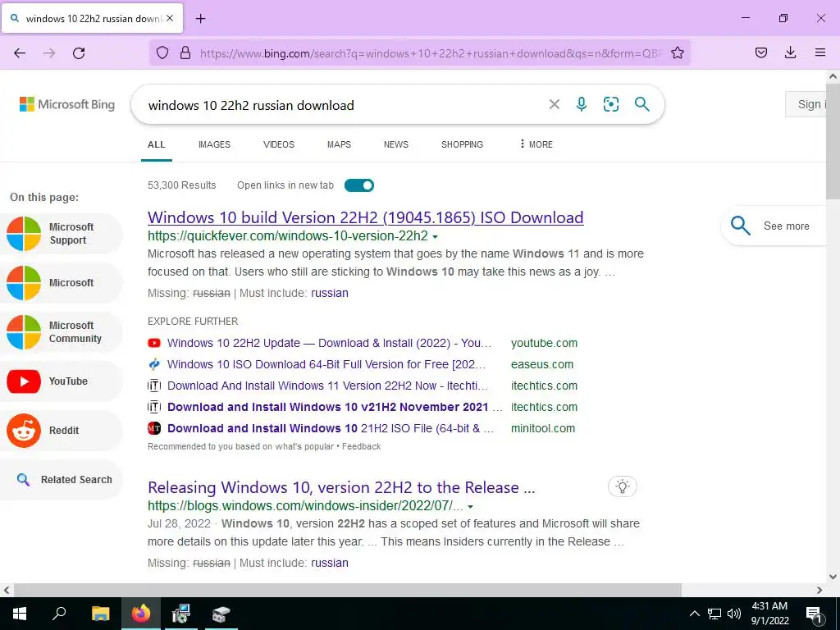Click the horizontal scrollbar thumb
The image size is (840, 630).
pos(348,590)
